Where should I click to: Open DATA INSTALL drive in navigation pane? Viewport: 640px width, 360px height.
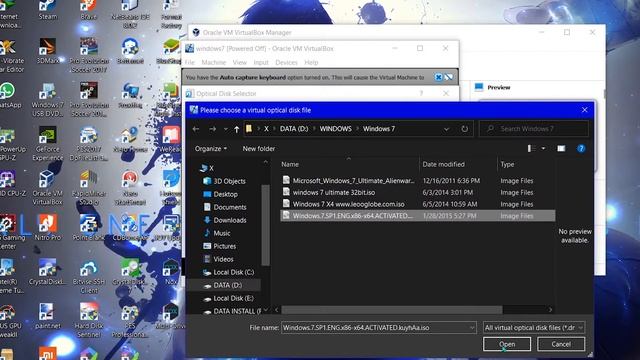coord(232,311)
